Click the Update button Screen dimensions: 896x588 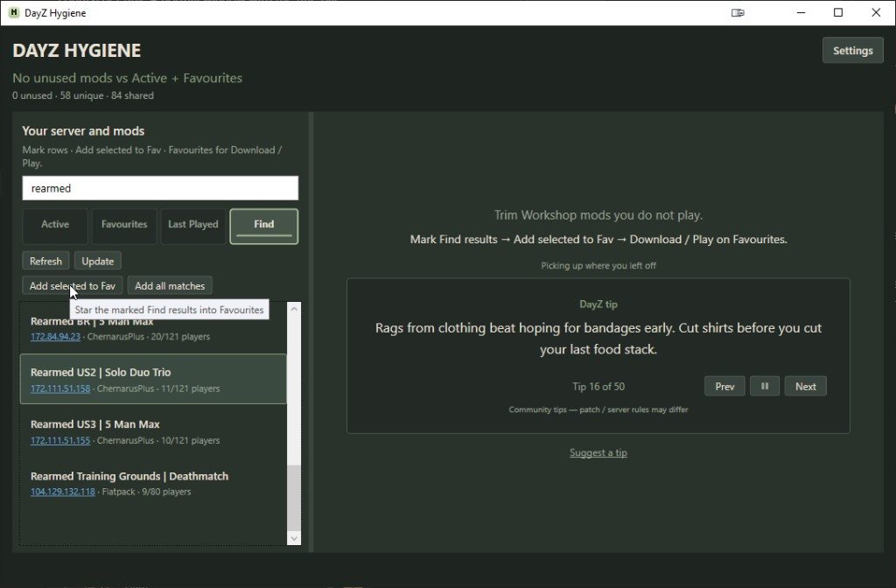pos(98,261)
